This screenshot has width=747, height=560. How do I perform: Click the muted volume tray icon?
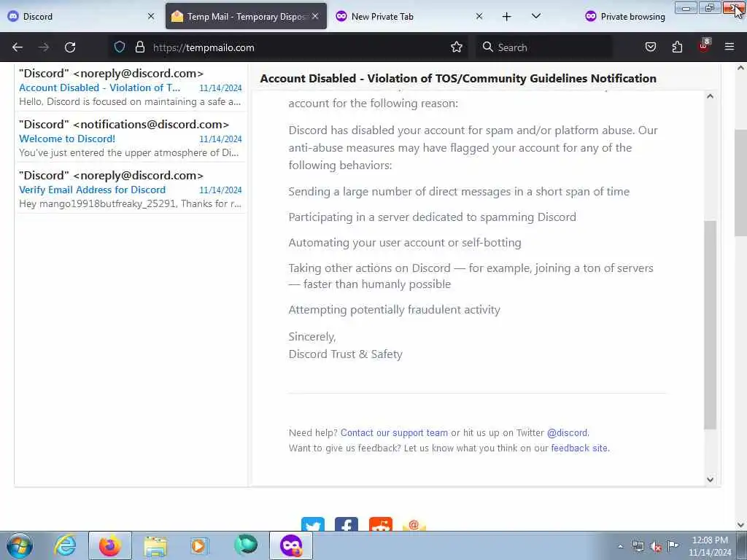coord(656,547)
